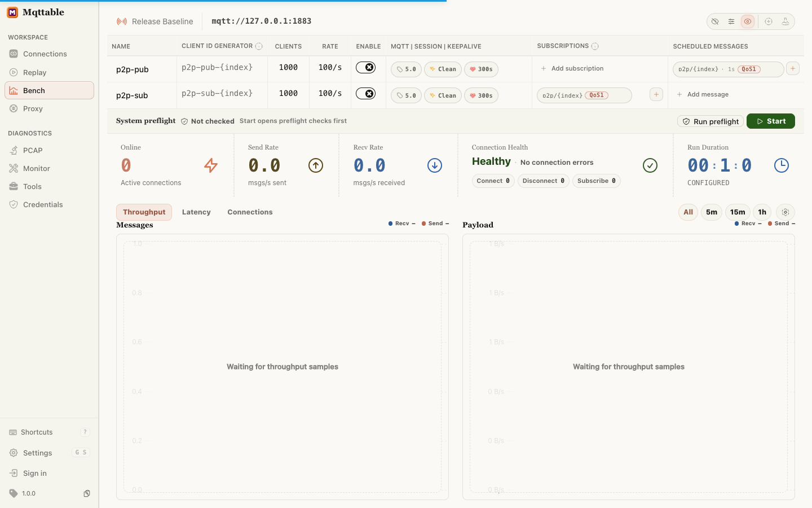The width and height of the screenshot is (812, 508).
Task: Edit the clients count for p2p-sub
Action: 288,93
